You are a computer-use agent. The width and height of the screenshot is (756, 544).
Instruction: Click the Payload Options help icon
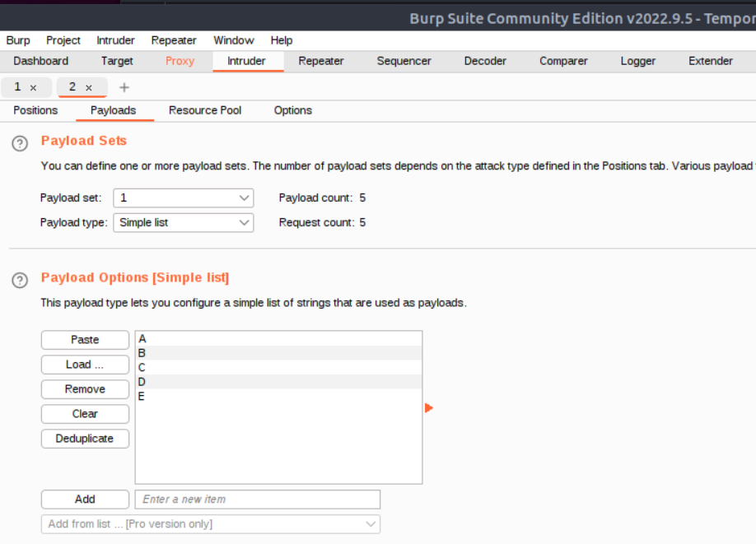point(20,281)
